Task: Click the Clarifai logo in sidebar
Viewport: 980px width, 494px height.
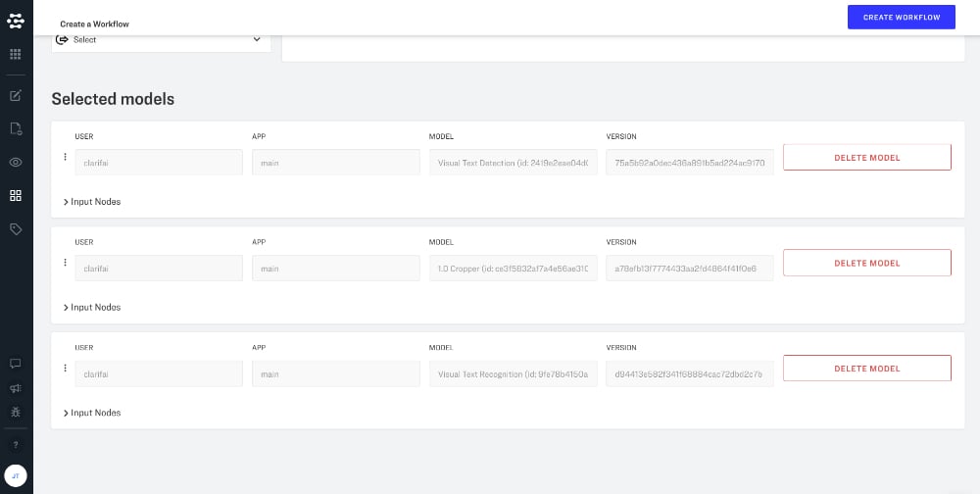Action: click(16, 20)
